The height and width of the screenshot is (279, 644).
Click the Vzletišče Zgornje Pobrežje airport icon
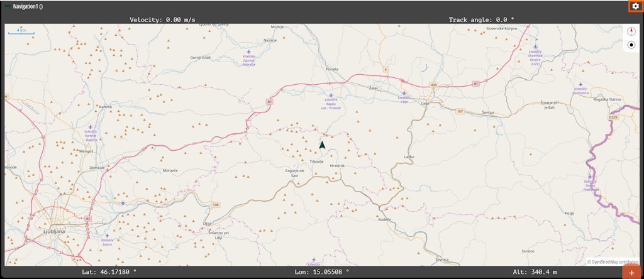[x=248, y=52]
